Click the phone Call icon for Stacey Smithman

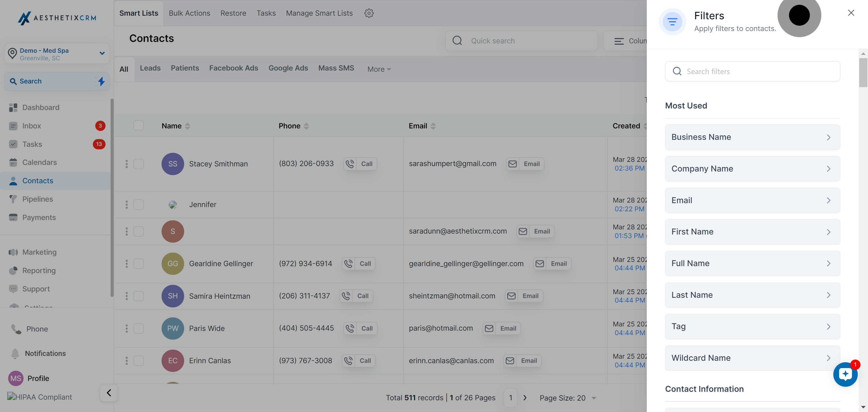[x=350, y=164]
